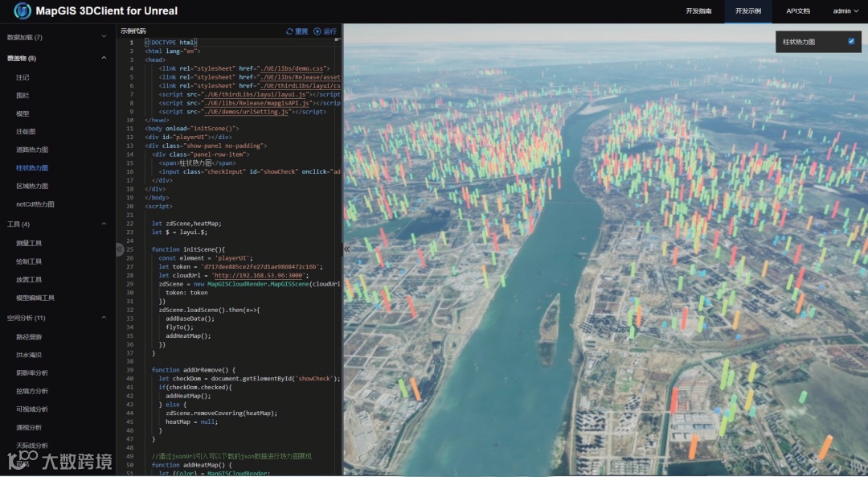Open the netCdf热力图 example
The height and width of the screenshot is (477, 868).
pyautogui.click(x=35, y=204)
